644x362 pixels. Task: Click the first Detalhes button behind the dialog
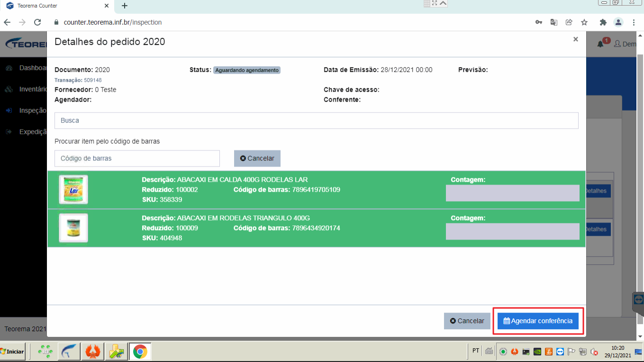[x=598, y=191]
